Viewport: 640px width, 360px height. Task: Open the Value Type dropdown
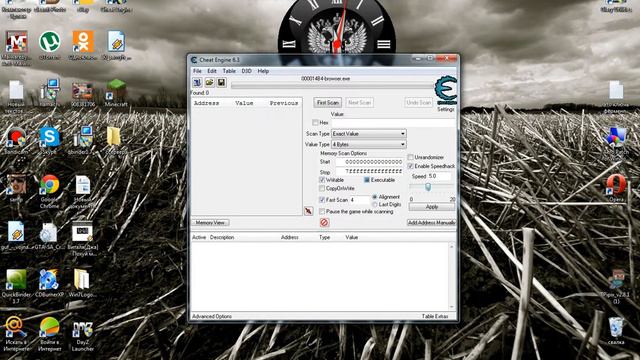369,144
